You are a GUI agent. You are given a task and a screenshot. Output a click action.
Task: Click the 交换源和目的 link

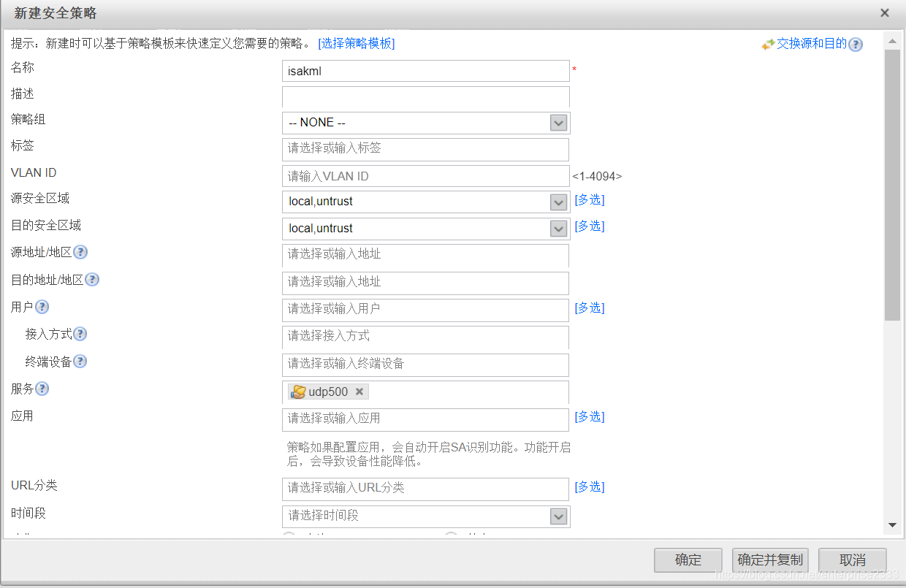(x=812, y=44)
